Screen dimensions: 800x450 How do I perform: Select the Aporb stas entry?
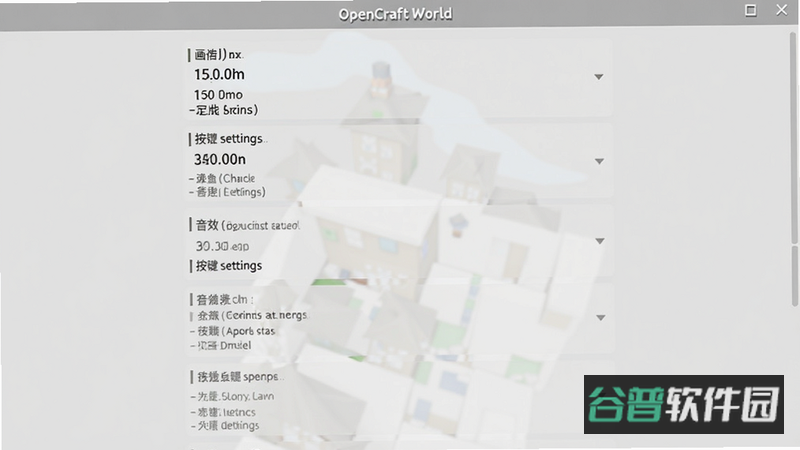click(233, 331)
